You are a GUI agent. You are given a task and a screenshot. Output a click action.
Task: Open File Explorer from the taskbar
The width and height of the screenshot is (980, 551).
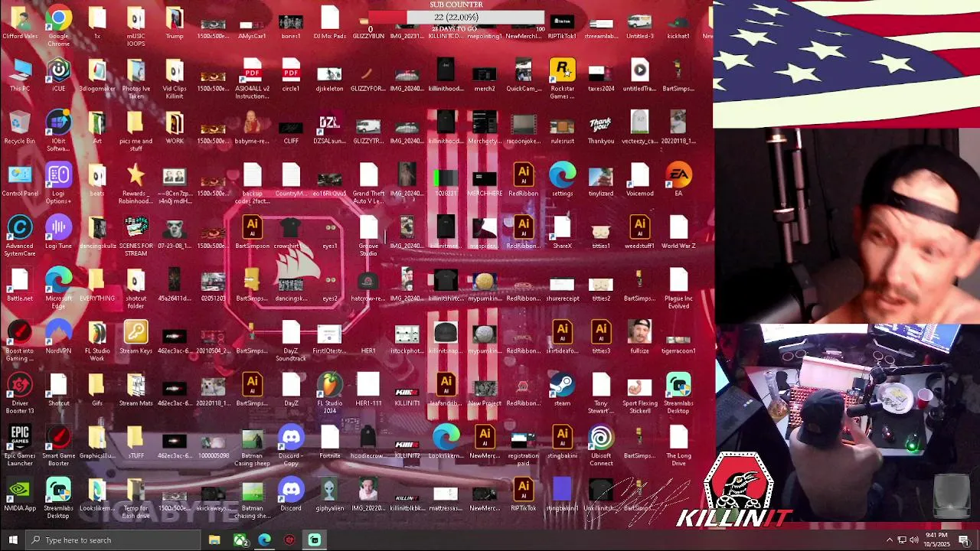click(x=214, y=540)
